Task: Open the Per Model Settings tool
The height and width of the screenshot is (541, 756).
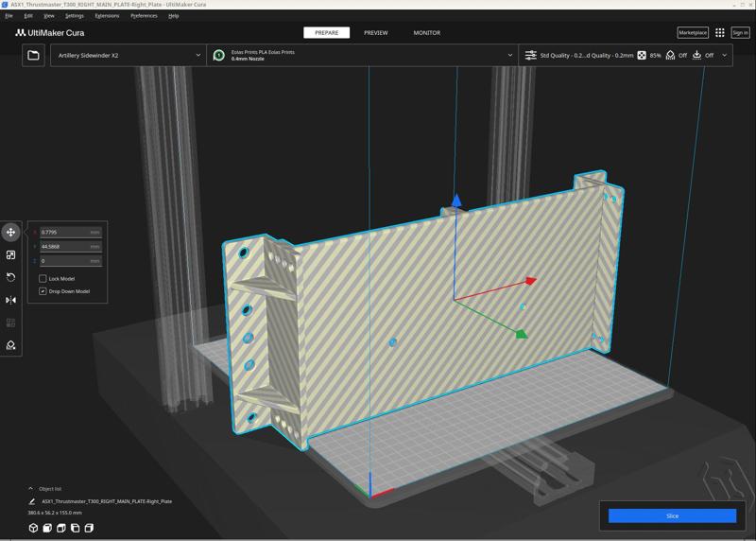Action: (10, 323)
